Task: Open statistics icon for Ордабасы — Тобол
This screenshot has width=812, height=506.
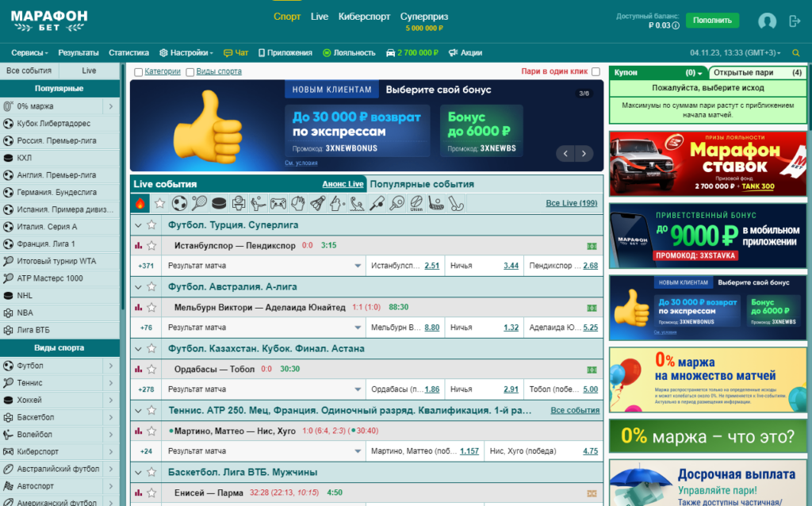Action: point(138,370)
